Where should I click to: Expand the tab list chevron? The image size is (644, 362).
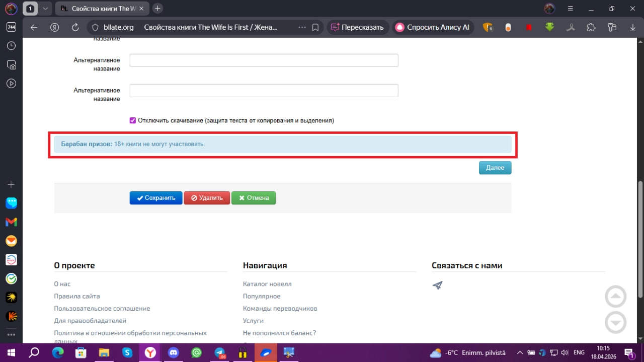pyautogui.click(x=46, y=9)
